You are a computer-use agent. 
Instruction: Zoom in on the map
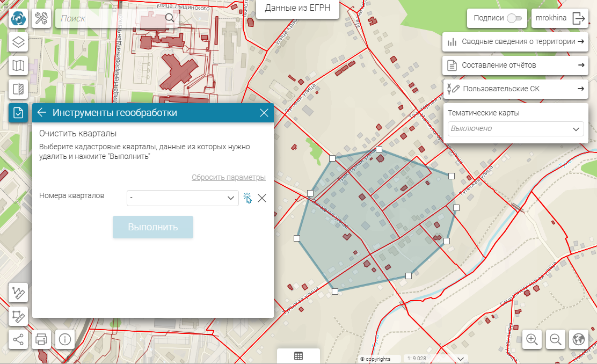[532, 339]
